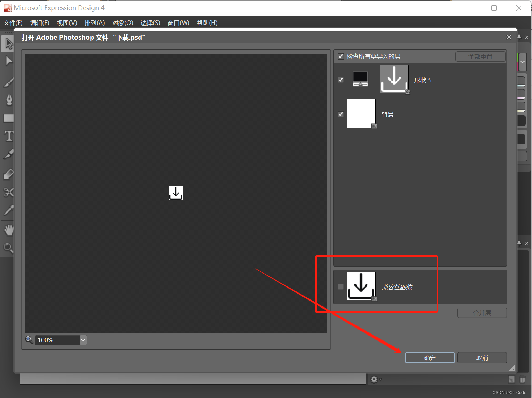Select the white 背景 layer thumbnail

tap(361, 113)
